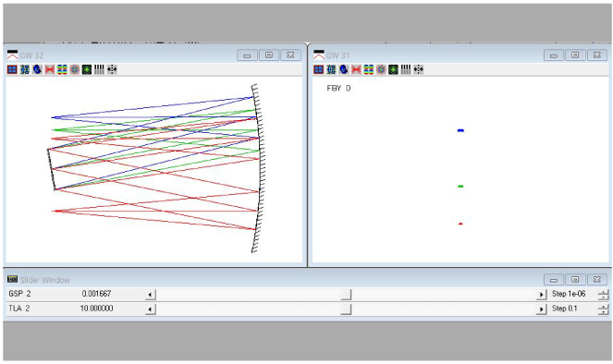Click the TLA 2 slider thumb

[x=346, y=309]
